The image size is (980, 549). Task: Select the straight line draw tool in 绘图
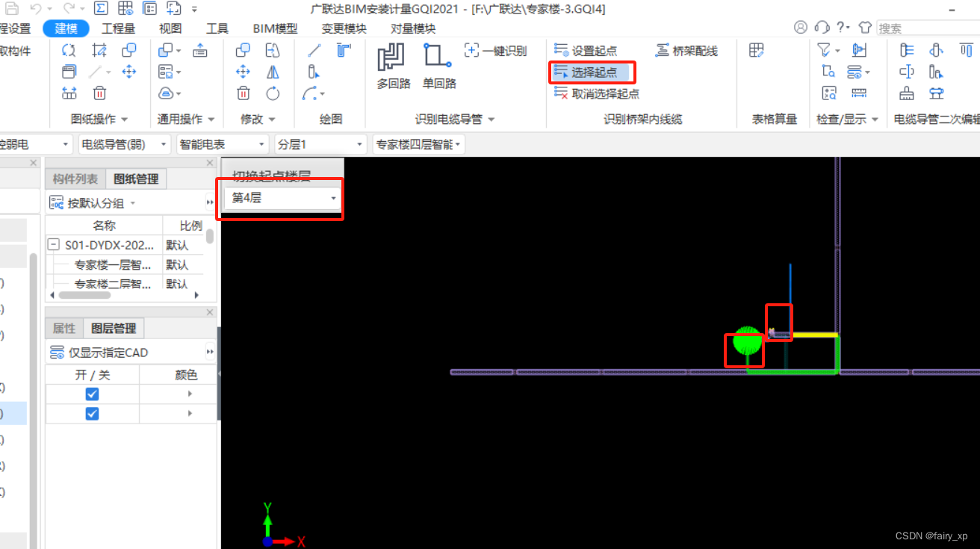coord(314,50)
